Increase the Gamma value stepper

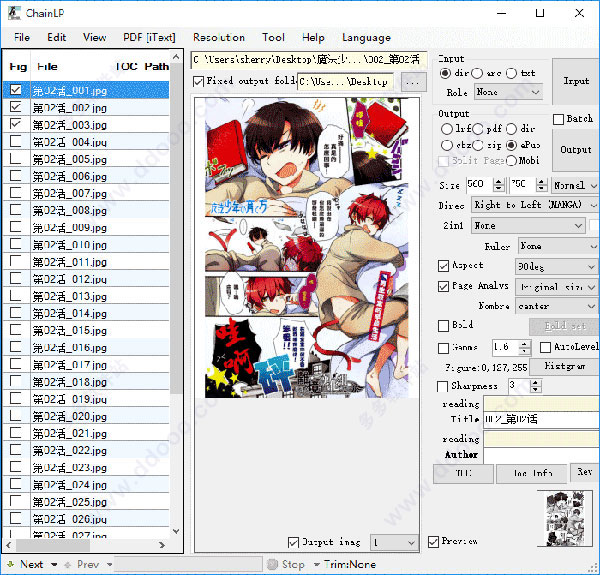525,344
